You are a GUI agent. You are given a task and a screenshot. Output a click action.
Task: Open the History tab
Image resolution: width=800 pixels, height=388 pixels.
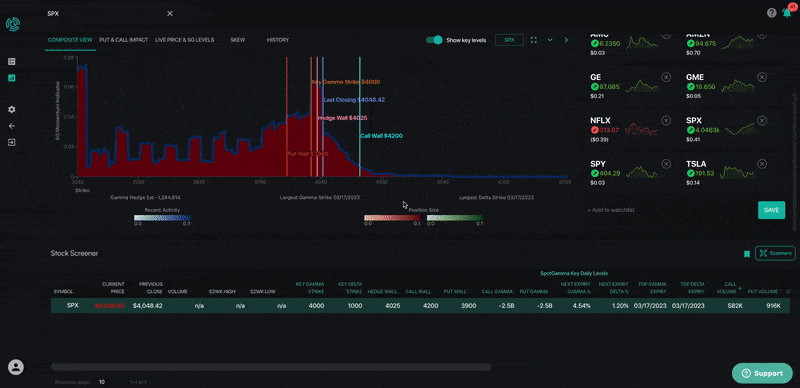click(x=278, y=40)
